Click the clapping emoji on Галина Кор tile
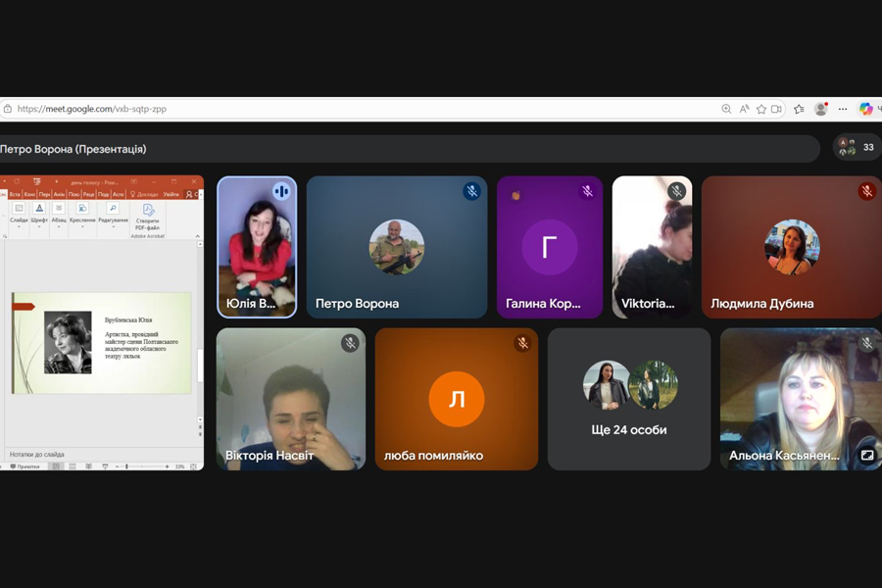 coord(515,195)
